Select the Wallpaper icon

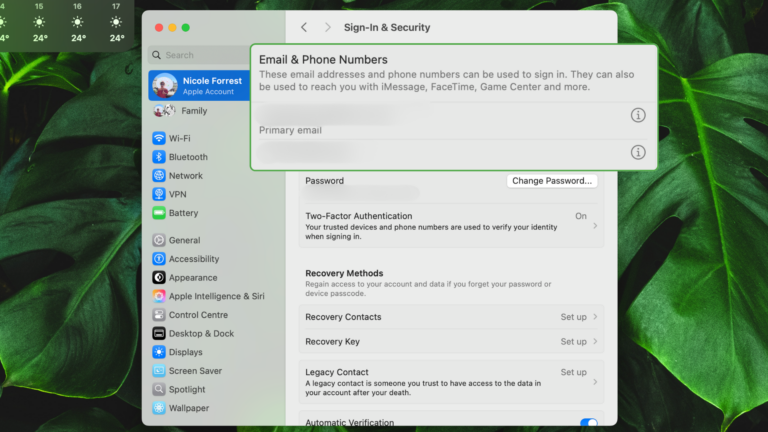tap(159, 408)
